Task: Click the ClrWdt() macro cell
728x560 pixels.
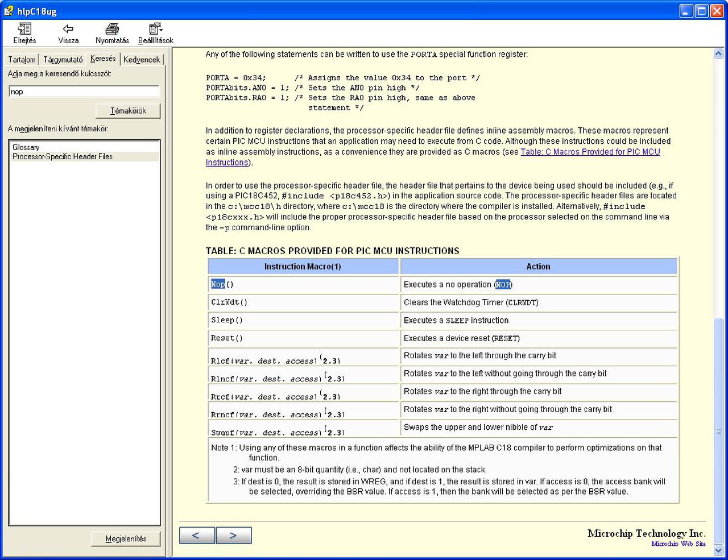Action: coord(304,302)
